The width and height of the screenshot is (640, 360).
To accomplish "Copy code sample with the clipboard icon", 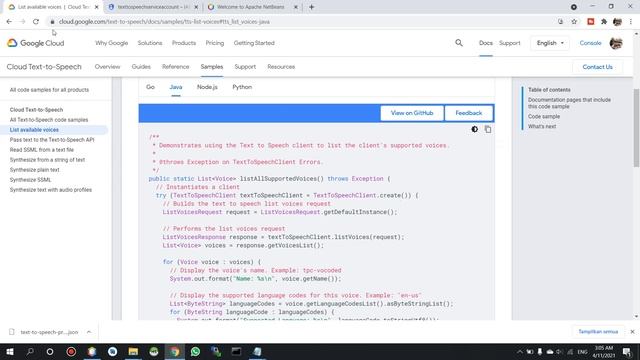I will tap(488, 129).
